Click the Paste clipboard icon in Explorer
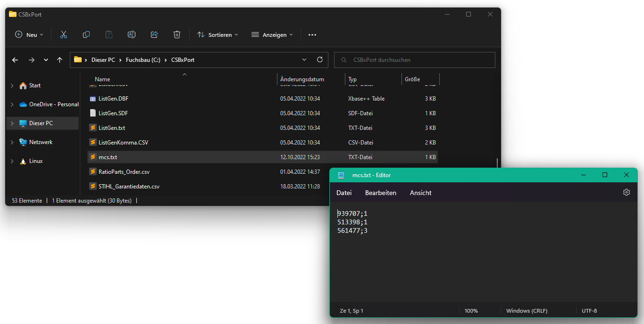This screenshot has height=324, width=644. 109,34
